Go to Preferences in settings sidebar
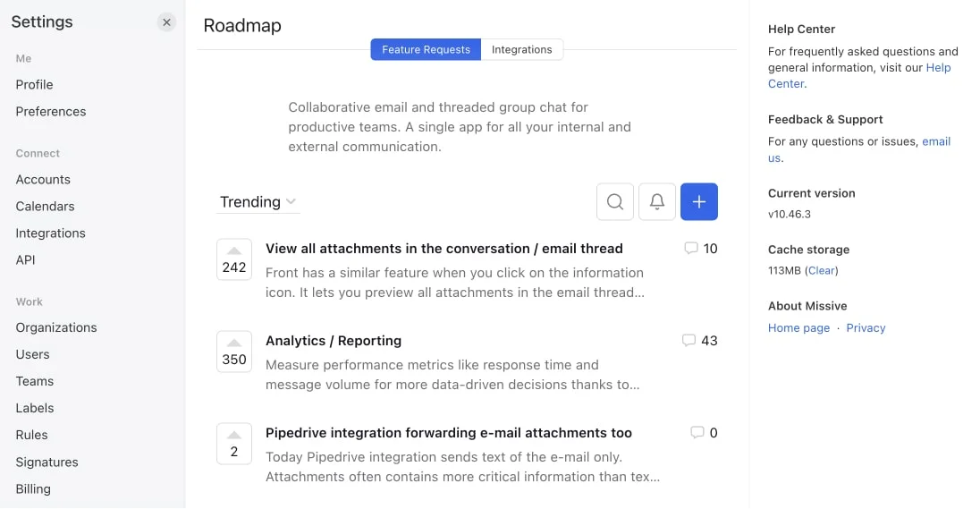980x509 pixels. pyautogui.click(x=51, y=112)
